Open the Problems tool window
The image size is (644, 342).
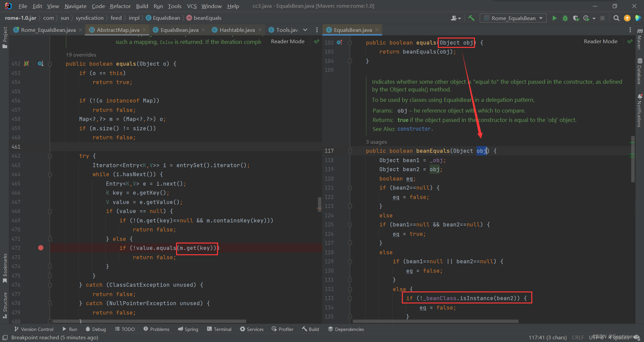pos(156,329)
